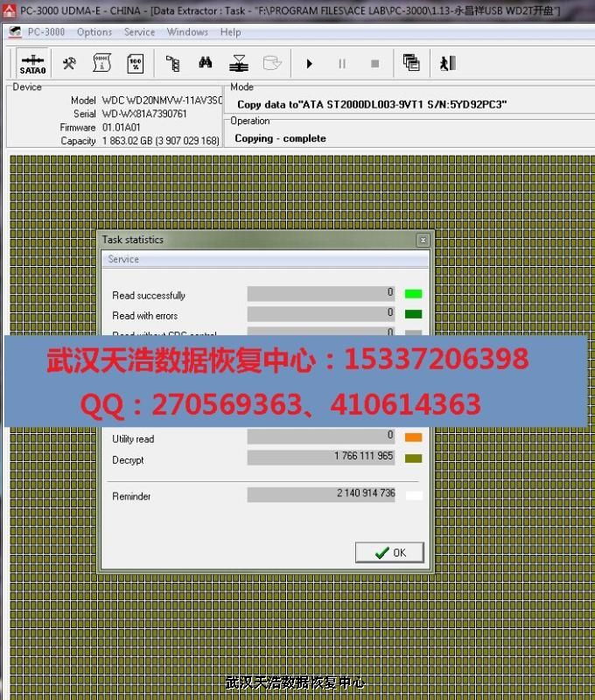Screen dimensions: 595x700
Task: Click the percent report icon in toolbar
Action: tap(136, 63)
